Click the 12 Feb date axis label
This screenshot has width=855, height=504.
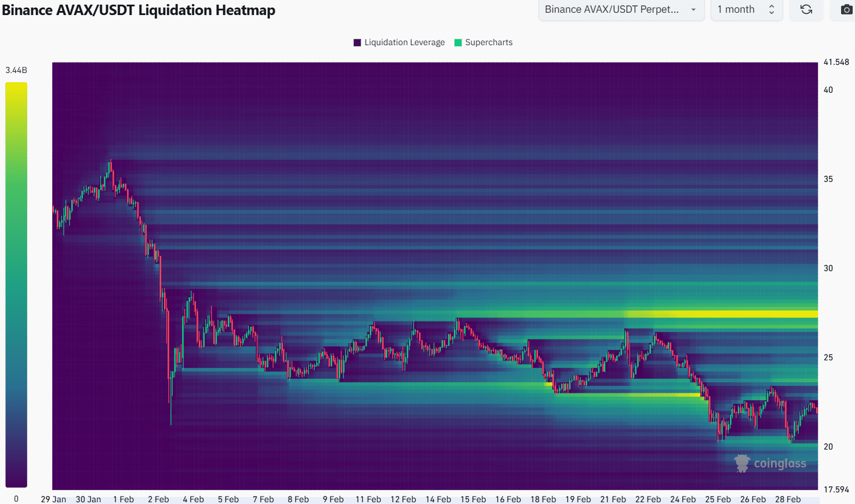click(403, 499)
